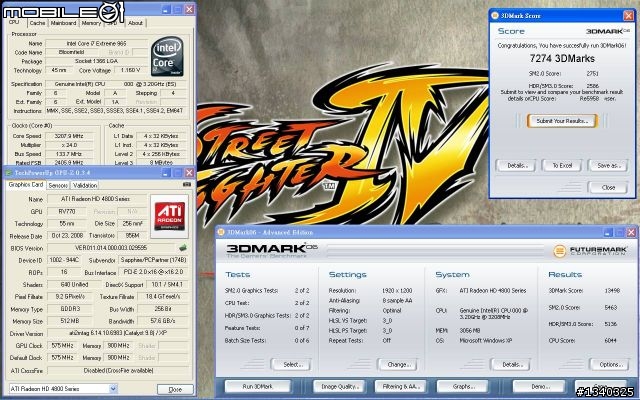
Task: Start the benchmark with Run 3DMark
Action: [258, 386]
